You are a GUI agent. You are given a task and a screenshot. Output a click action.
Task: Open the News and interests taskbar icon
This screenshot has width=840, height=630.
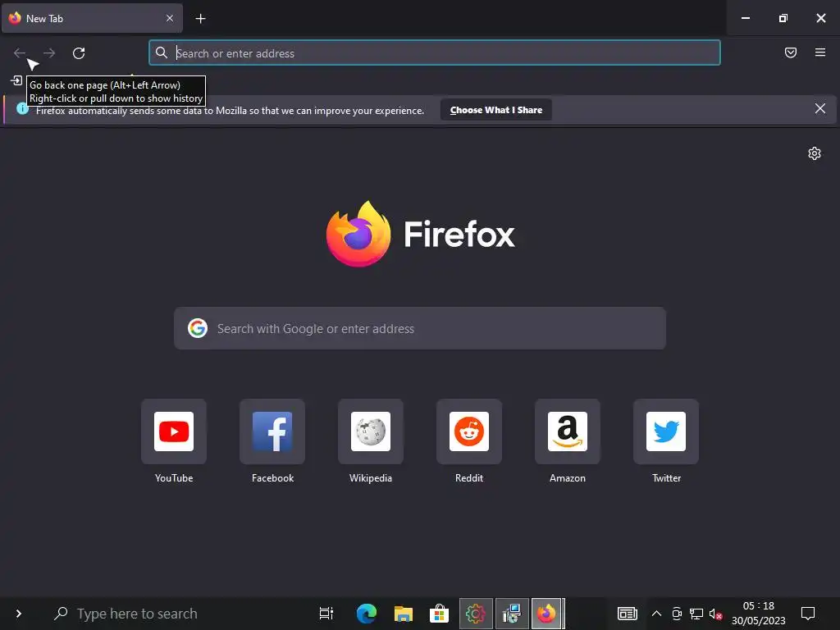(628, 614)
